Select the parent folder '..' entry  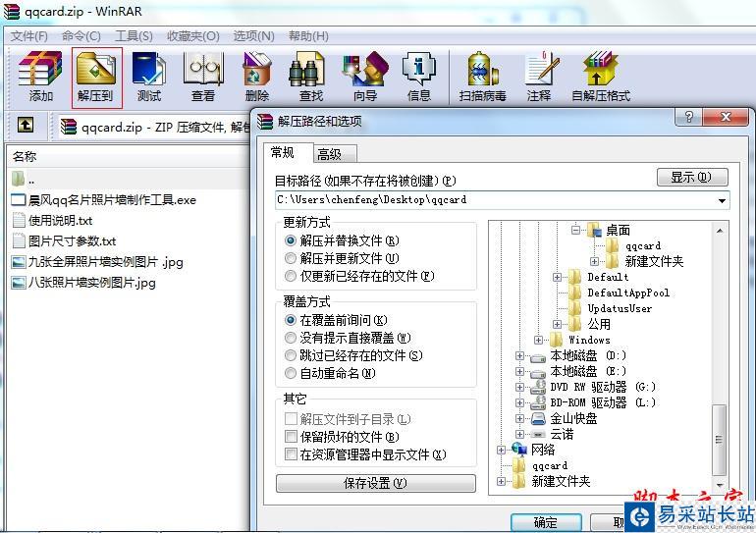(x=24, y=180)
